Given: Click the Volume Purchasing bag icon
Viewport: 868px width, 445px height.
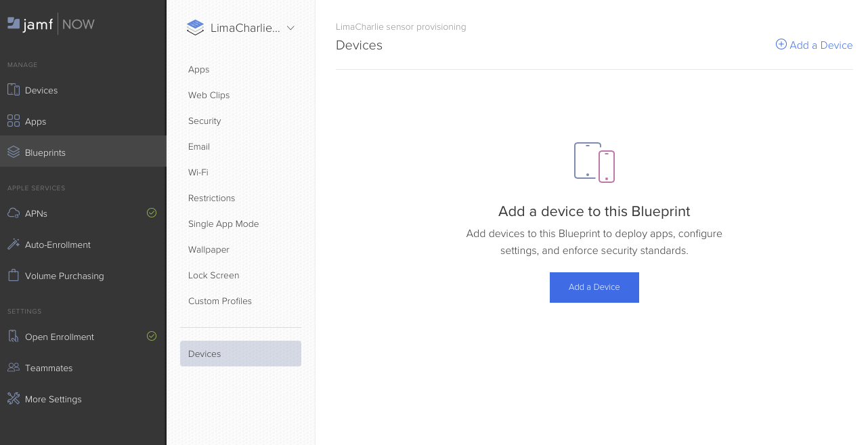Looking at the screenshot, I should coord(14,276).
